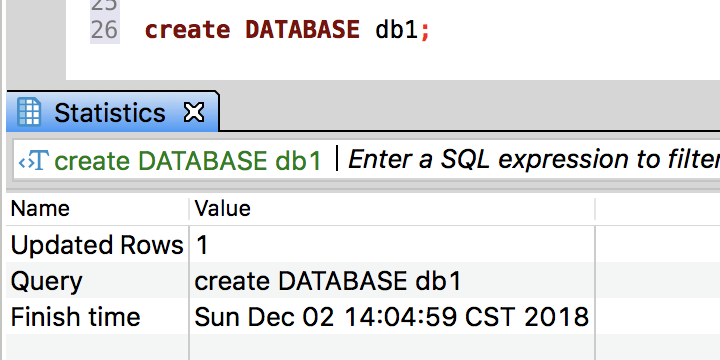Viewport: 720px width, 360px height.
Task: Focus the SQL expression filter field
Action: pos(534,160)
